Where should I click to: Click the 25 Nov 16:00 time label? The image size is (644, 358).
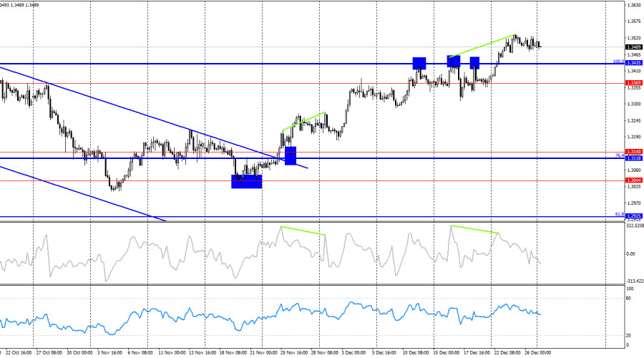294,353
